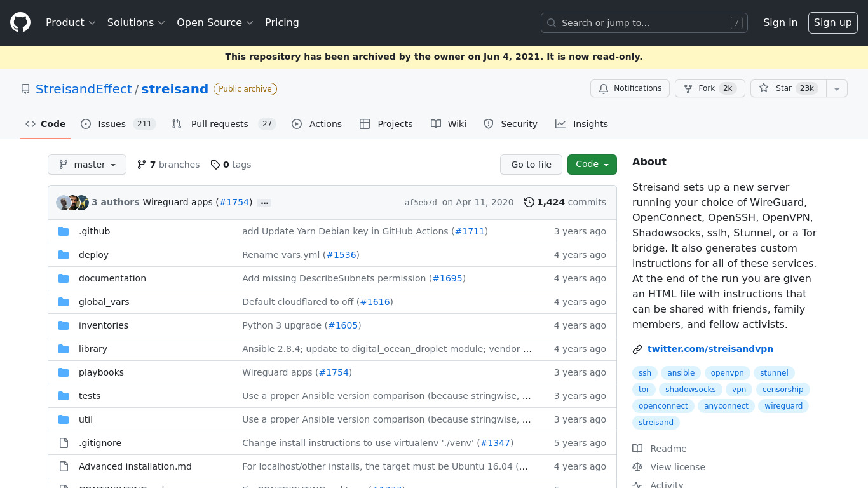Viewport: 868px width, 488px height.
Task: Select the Code tab
Action: [46, 124]
